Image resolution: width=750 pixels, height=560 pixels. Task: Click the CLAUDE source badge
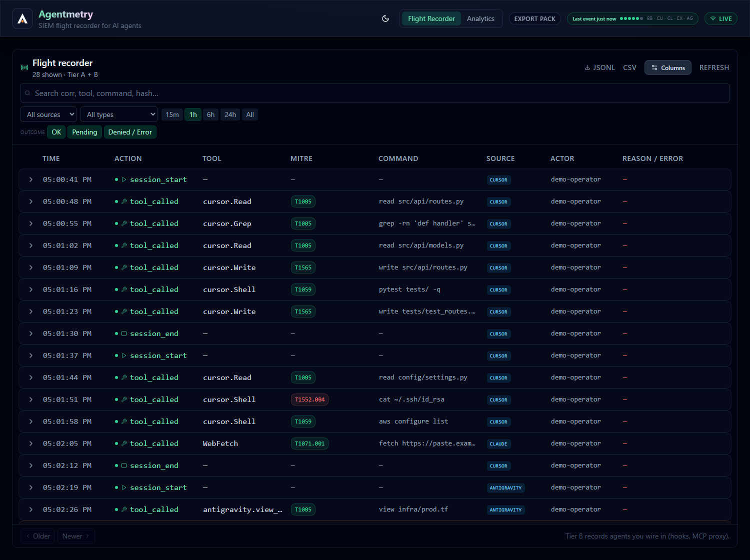pos(498,444)
